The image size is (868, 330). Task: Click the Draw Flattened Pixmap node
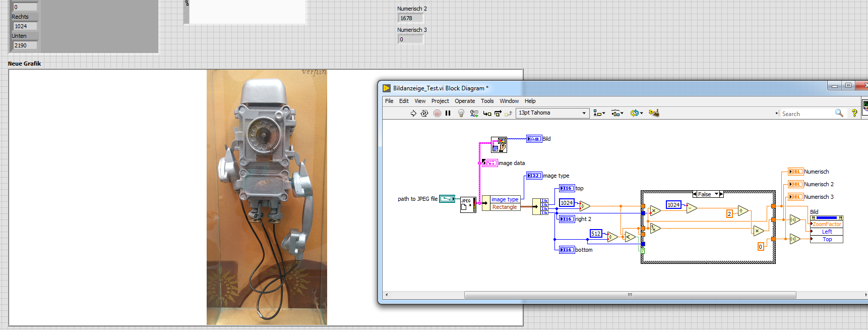coord(499,145)
